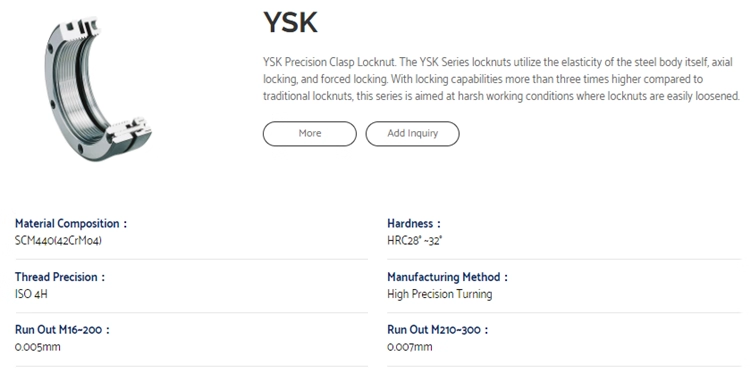
Task: Select the Hardness label
Action: [414, 223]
